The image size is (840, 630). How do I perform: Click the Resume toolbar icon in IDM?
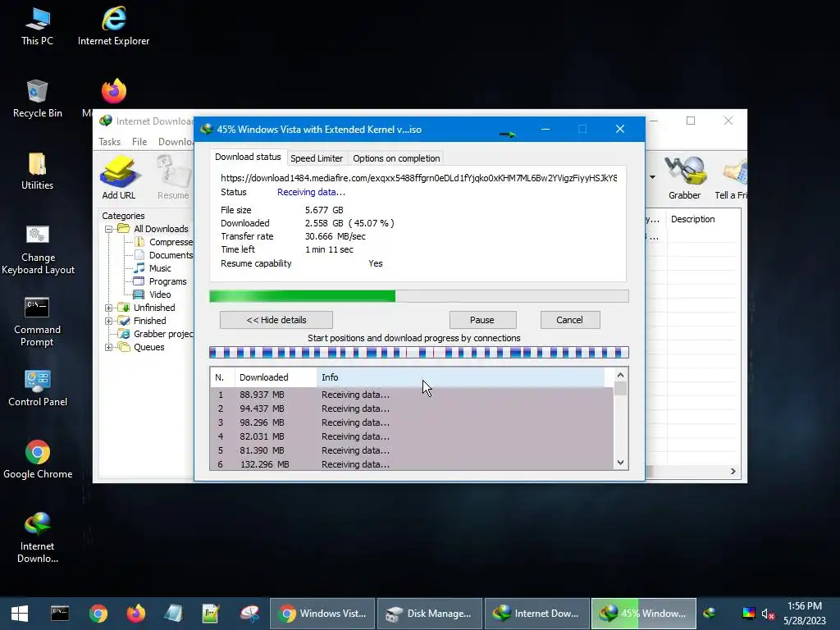[173, 177]
